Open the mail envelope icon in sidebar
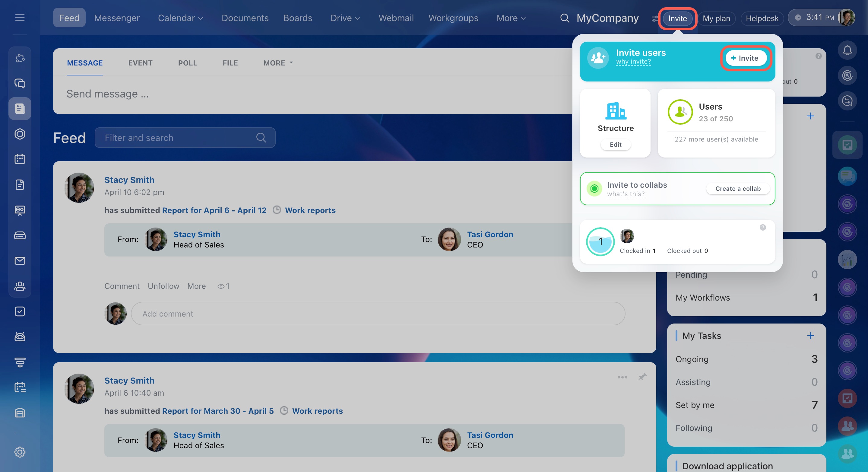 coord(20,261)
